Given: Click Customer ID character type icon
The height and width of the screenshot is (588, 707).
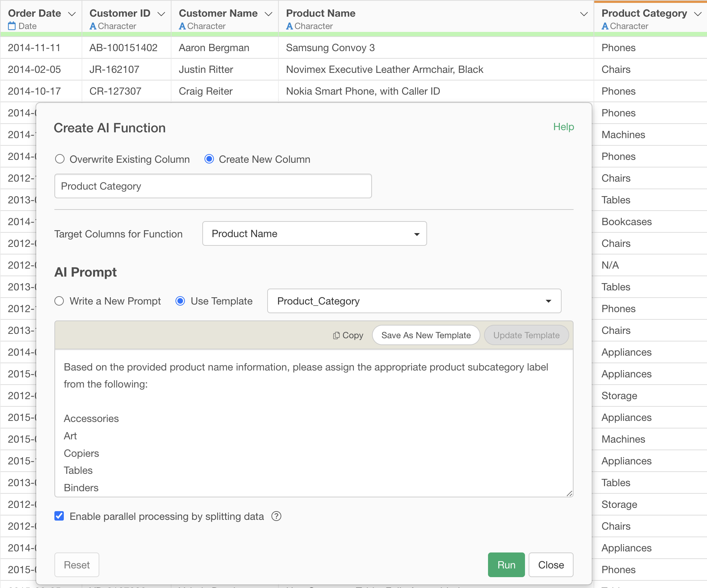Looking at the screenshot, I should coord(93,26).
